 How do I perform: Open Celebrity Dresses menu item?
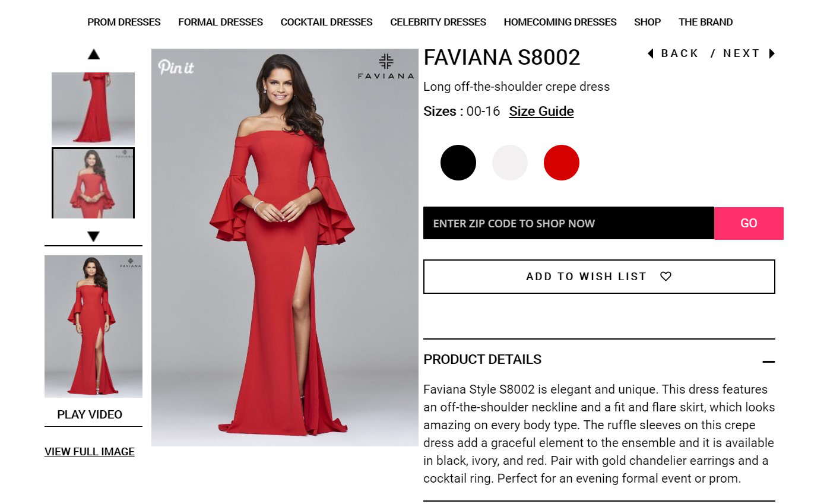[x=438, y=22]
